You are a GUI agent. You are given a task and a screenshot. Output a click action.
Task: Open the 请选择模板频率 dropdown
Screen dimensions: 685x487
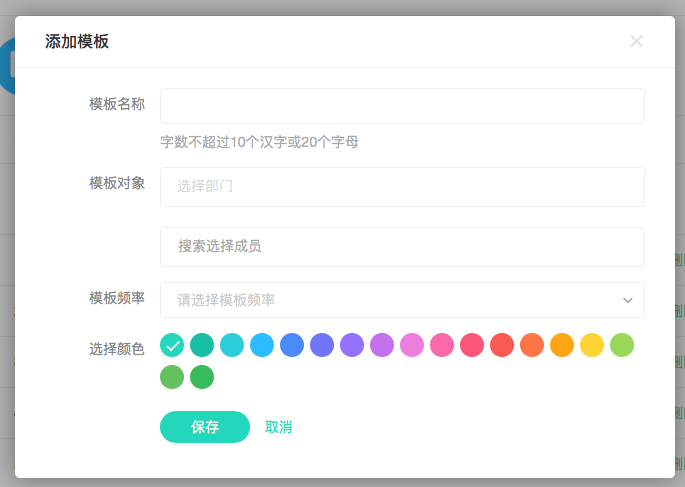point(390,300)
